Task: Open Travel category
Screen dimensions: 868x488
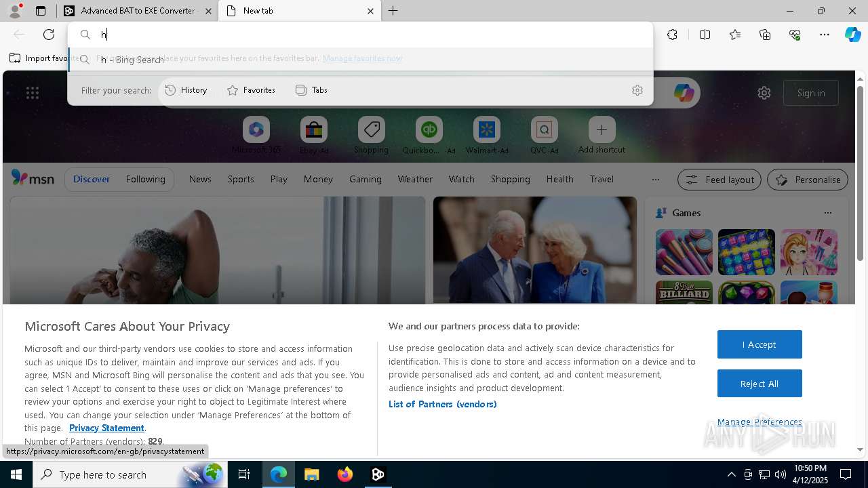Action: 601,179
